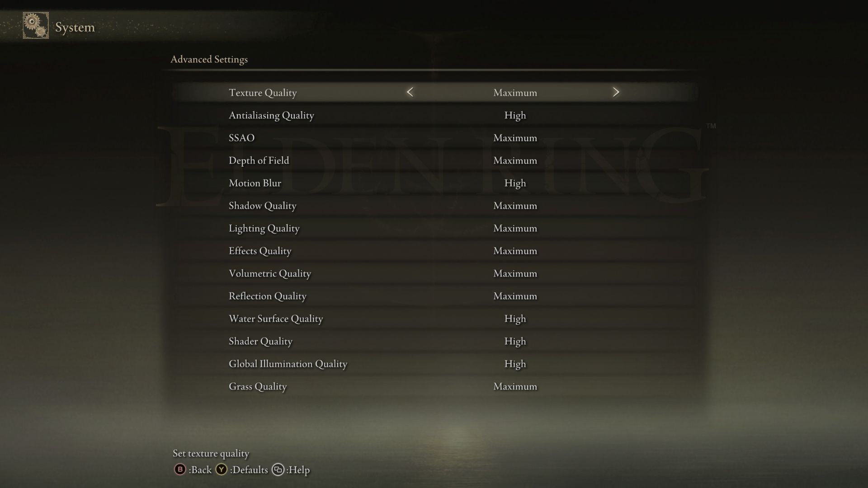Viewport: 868px width, 488px height.
Task: Toggle Water Surface Quality to Maximum
Action: [616, 319]
